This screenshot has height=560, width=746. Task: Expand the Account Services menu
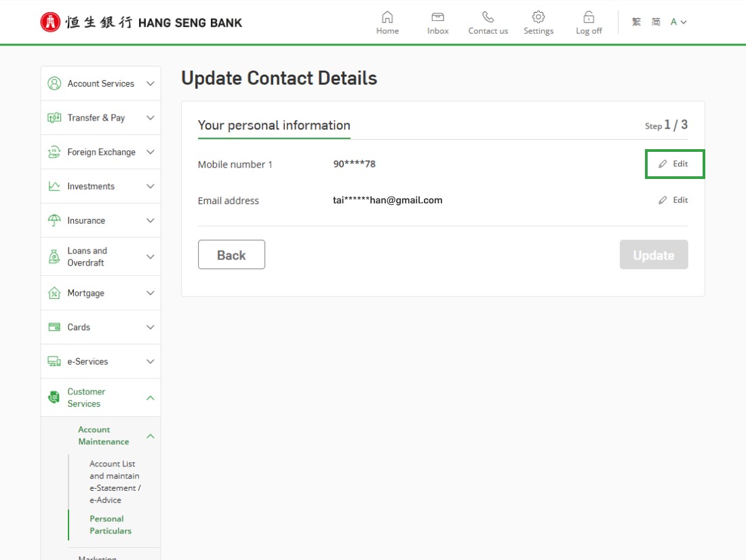coord(151,83)
